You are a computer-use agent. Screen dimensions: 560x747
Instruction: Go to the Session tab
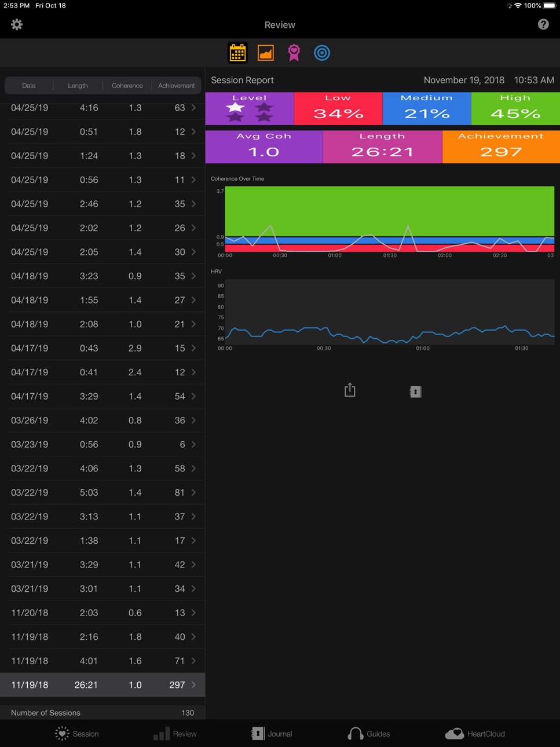pyautogui.click(x=77, y=734)
